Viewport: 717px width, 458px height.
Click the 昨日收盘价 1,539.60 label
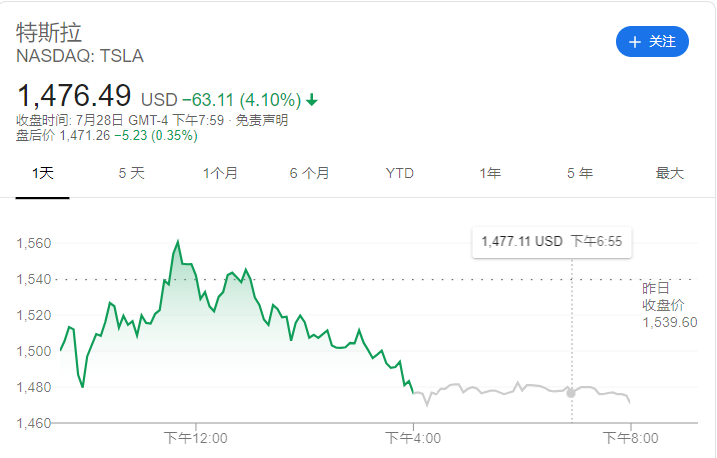(x=667, y=305)
